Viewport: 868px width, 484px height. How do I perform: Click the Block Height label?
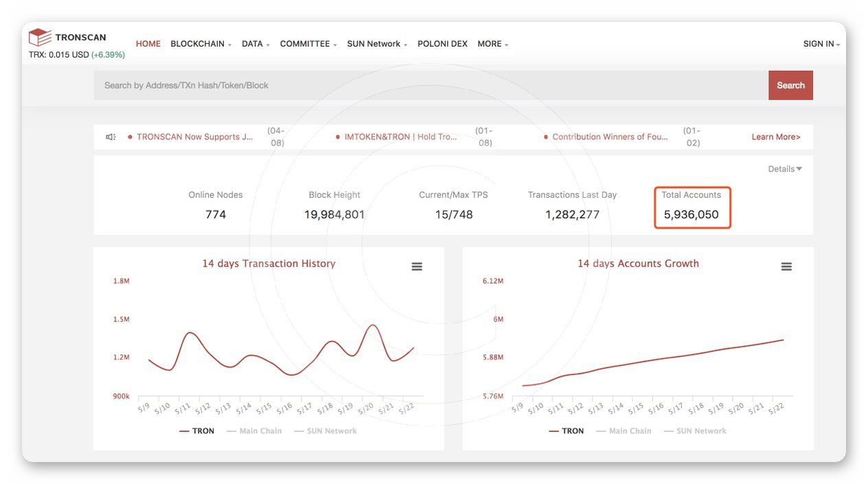pos(334,195)
